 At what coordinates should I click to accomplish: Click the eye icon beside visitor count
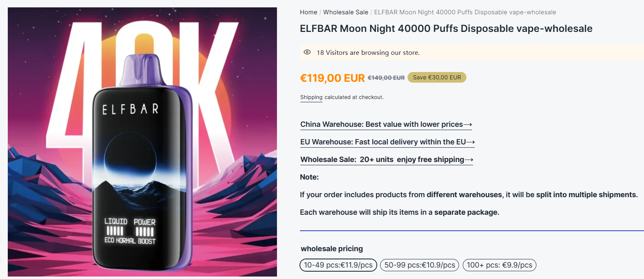(307, 52)
